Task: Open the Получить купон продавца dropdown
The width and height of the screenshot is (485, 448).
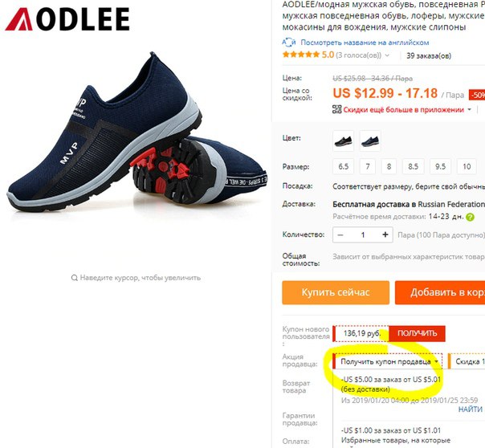Action: pyautogui.click(x=388, y=361)
